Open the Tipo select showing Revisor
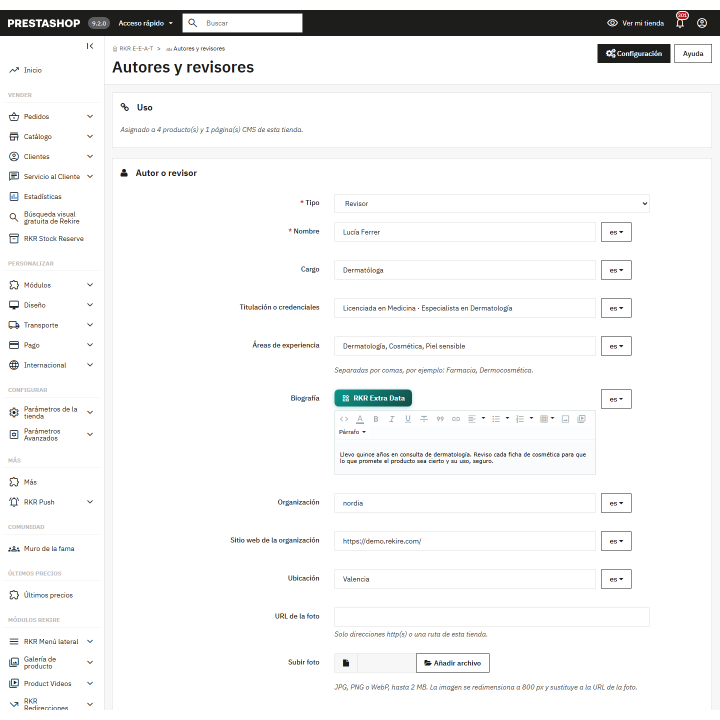The width and height of the screenshot is (720, 720). (492, 203)
